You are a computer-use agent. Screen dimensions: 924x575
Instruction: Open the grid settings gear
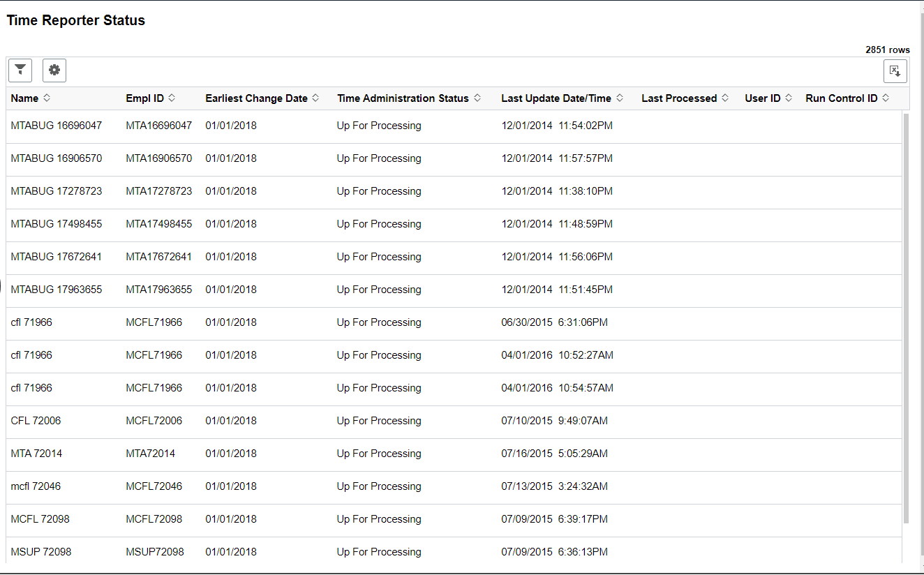click(54, 70)
